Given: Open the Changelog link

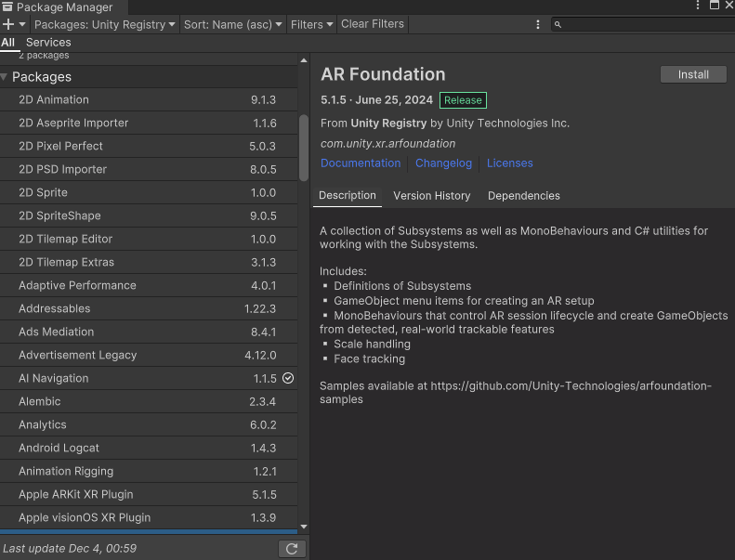Looking at the screenshot, I should [443, 163].
